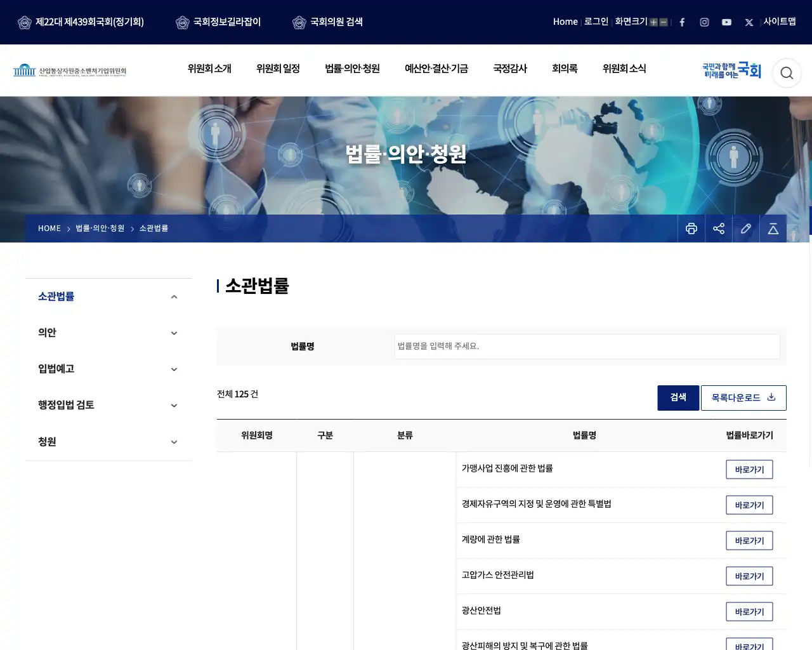The image size is (812, 650).
Task: Open the X (Twitter) icon
Action: coord(749,22)
